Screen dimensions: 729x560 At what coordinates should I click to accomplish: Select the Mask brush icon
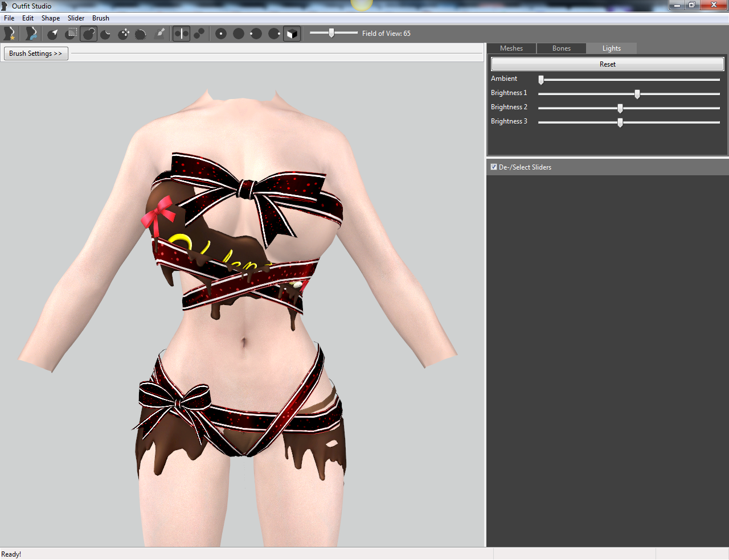point(71,34)
